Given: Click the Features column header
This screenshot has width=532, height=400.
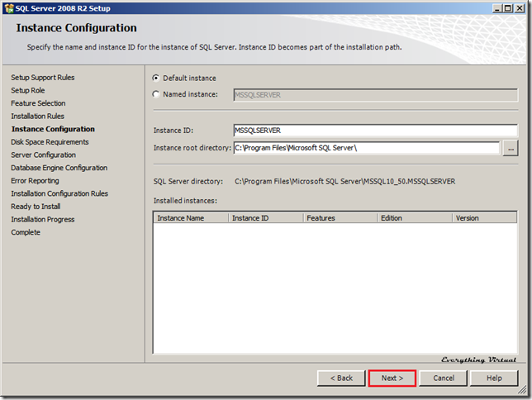Looking at the screenshot, I should coord(340,218).
